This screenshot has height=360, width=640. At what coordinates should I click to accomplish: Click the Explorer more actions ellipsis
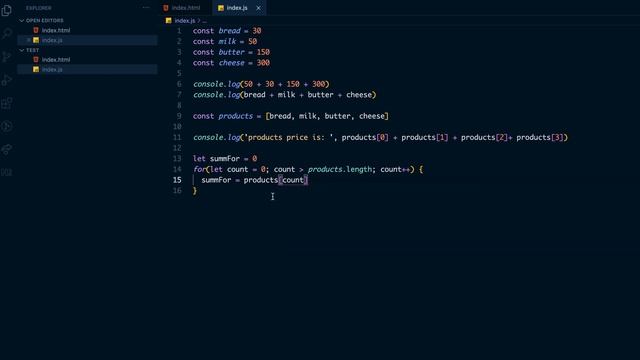pyautogui.click(x=146, y=8)
